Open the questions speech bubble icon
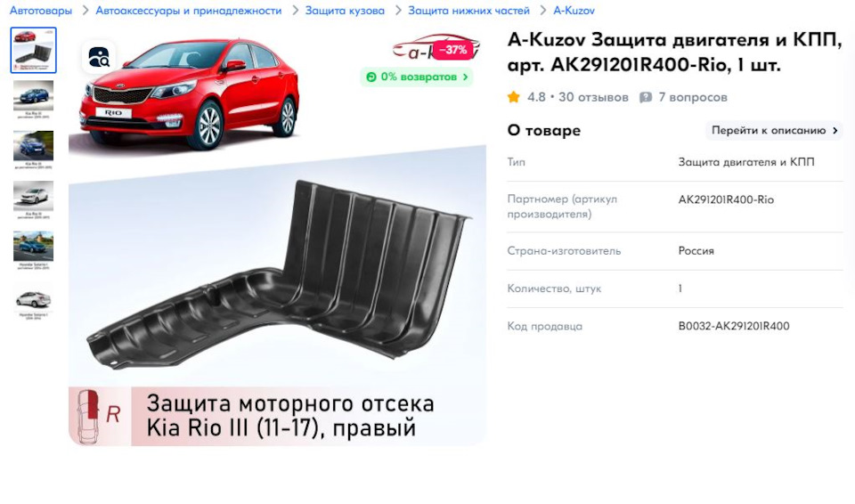This screenshot has width=855, height=504. pyautogui.click(x=646, y=97)
